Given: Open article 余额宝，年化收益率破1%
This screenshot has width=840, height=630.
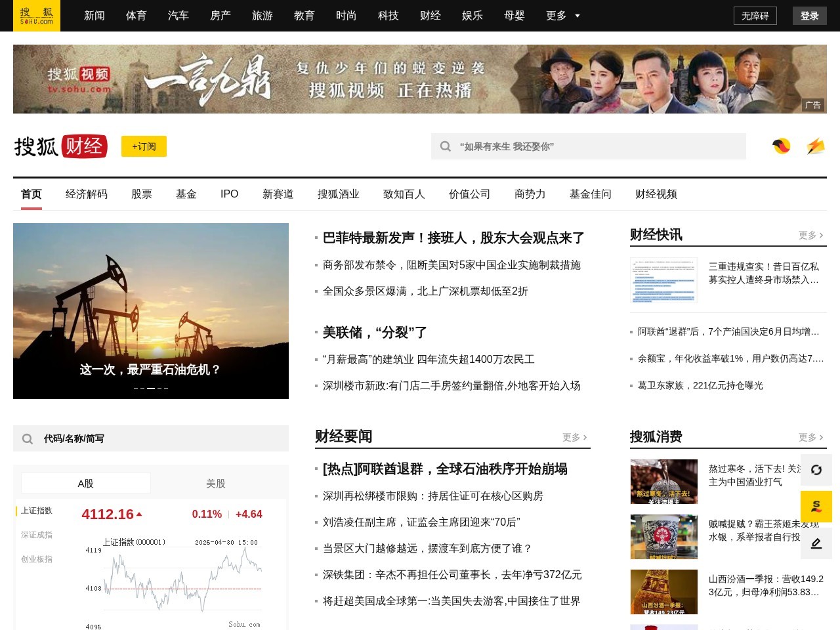Looking at the screenshot, I should [x=730, y=359].
